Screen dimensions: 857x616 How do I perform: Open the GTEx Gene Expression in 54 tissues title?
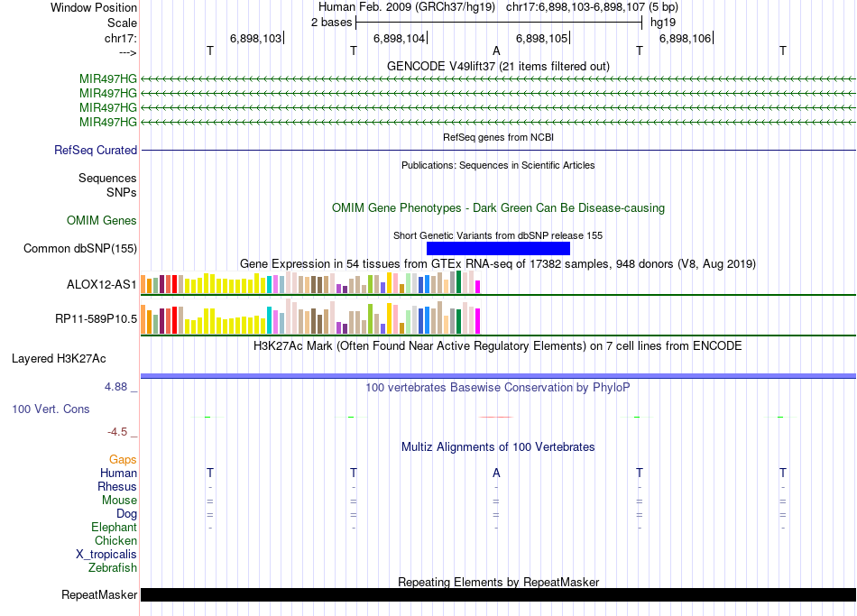pos(498,264)
